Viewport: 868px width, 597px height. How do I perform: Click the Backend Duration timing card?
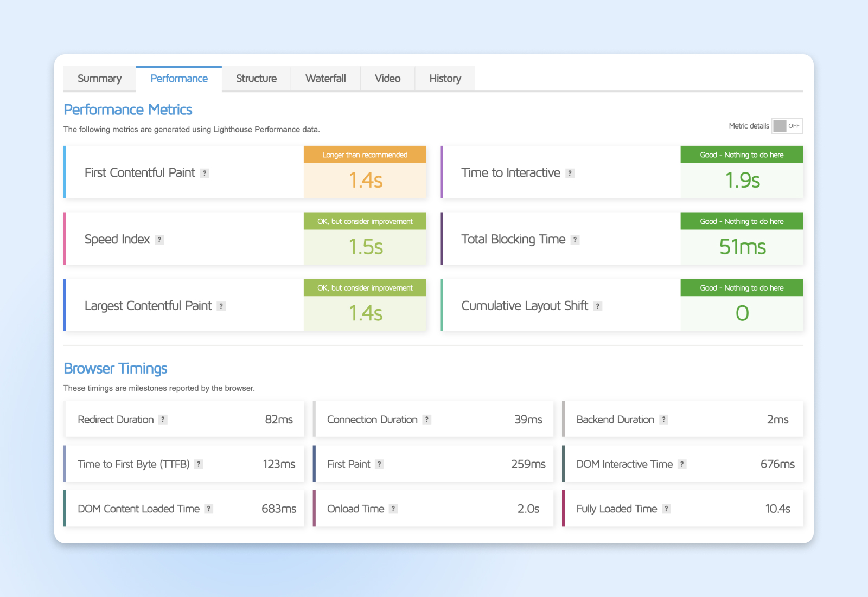pos(682,419)
